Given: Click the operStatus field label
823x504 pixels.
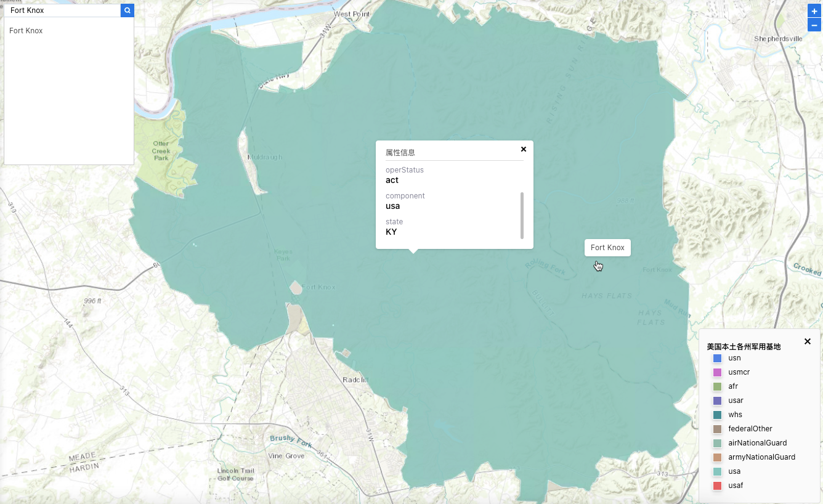Looking at the screenshot, I should click(x=405, y=170).
